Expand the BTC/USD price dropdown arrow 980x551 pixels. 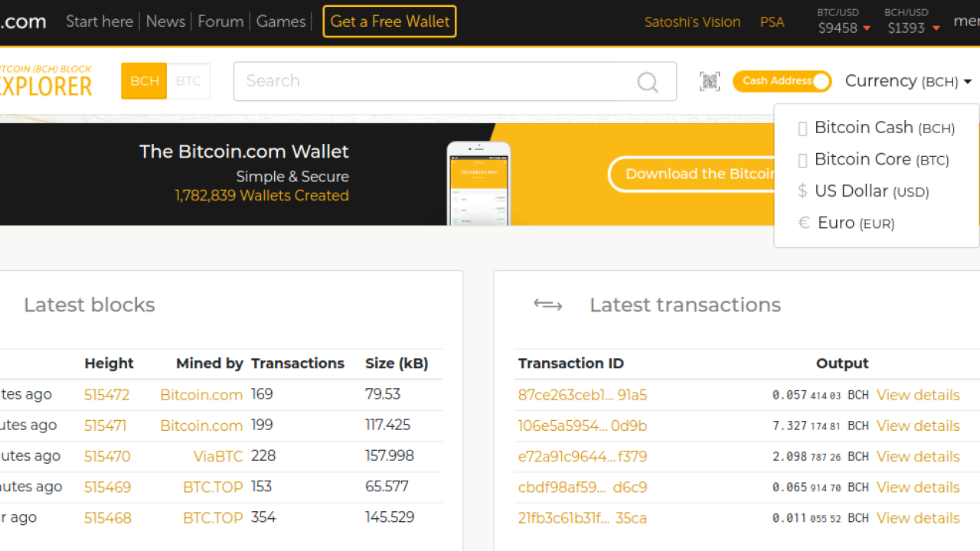867,28
